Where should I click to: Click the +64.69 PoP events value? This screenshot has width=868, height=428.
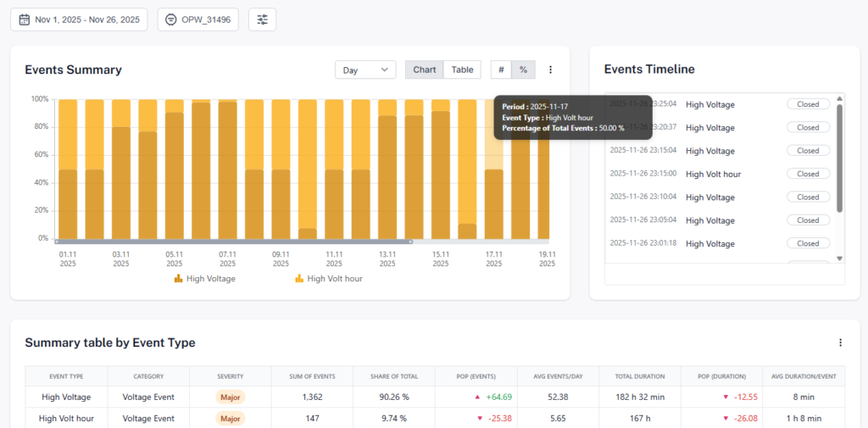point(500,397)
